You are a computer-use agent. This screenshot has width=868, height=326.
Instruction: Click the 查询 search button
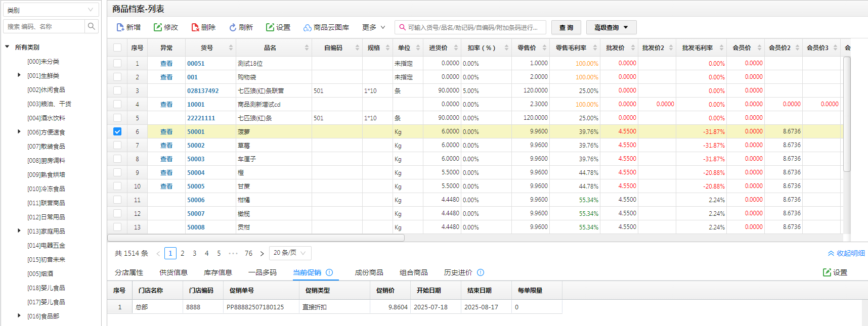566,27
